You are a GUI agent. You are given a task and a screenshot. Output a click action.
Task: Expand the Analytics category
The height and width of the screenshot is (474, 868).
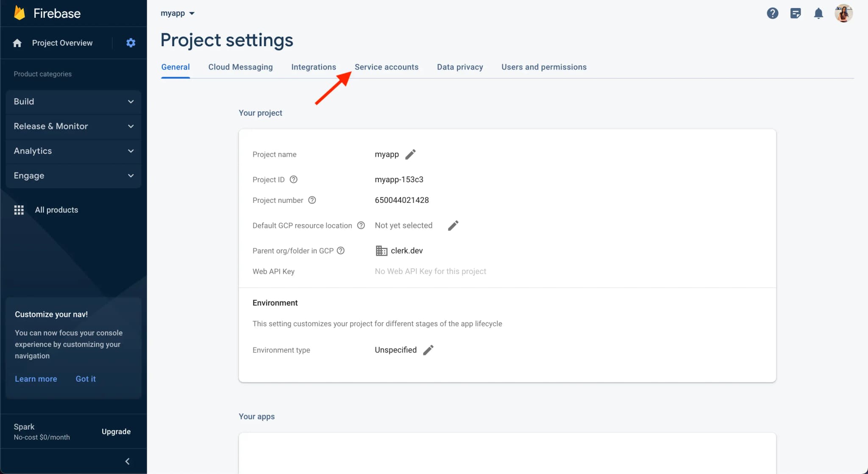(x=73, y=151)
